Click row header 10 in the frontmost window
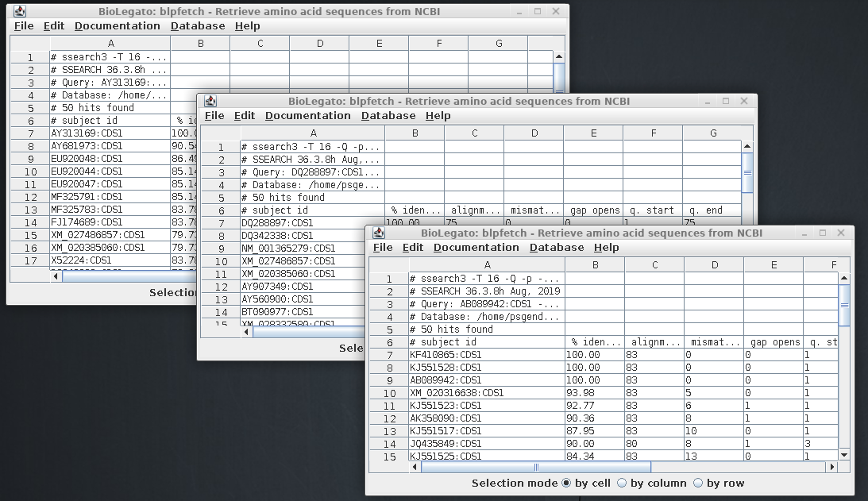Screen dimensions: 868x501 (x=389, y=393)
